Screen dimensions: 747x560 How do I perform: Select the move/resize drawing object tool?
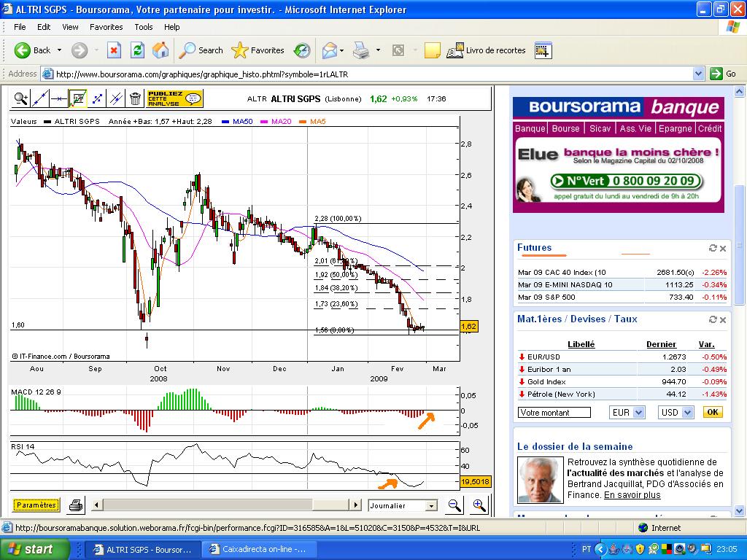[97, 98]
